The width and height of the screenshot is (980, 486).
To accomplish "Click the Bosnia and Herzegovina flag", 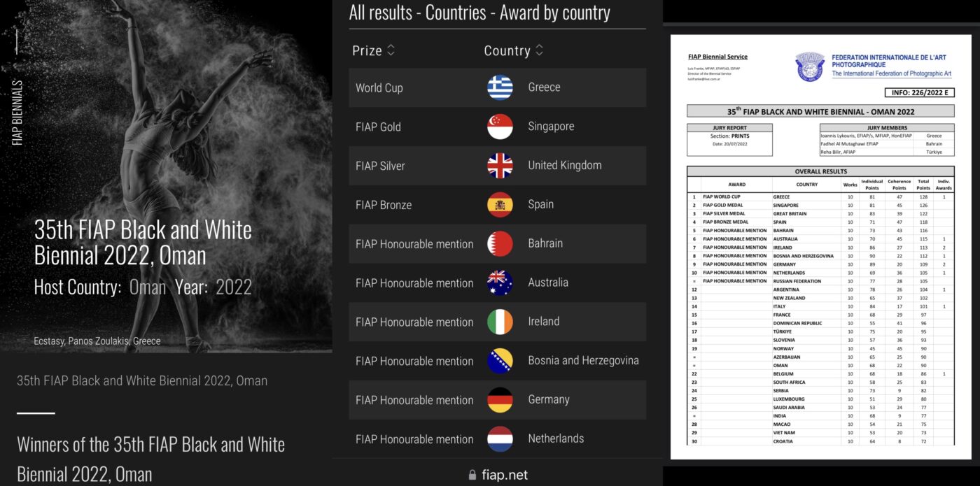I will [500, 362].
